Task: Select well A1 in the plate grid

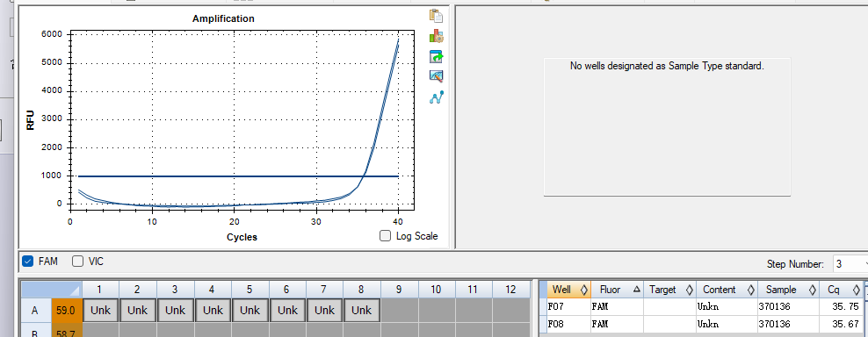Action: 100,311
